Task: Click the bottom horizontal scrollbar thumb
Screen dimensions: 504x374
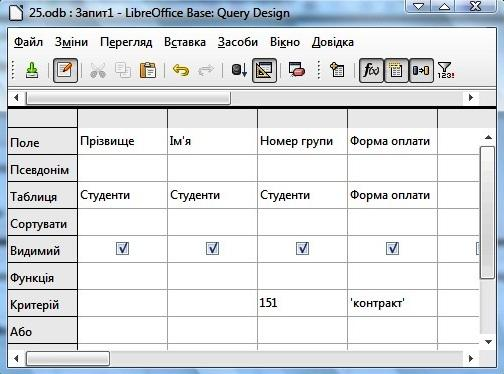Action: [68, 359]
